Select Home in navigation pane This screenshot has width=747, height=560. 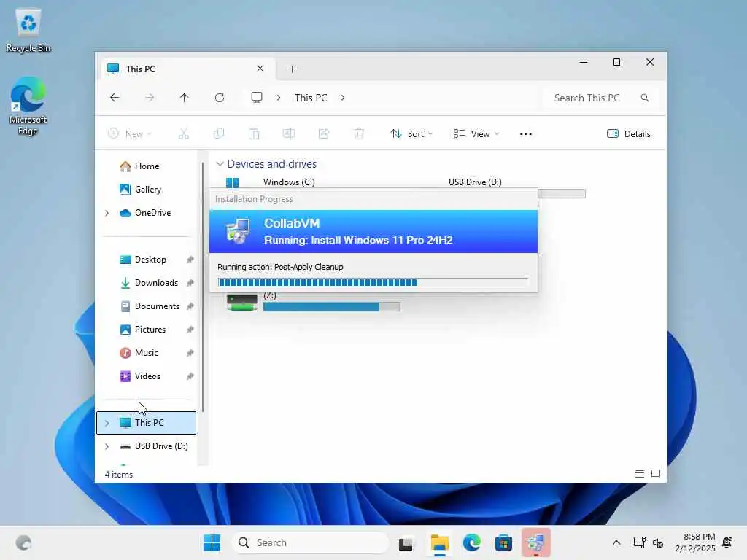click(147, 166)
